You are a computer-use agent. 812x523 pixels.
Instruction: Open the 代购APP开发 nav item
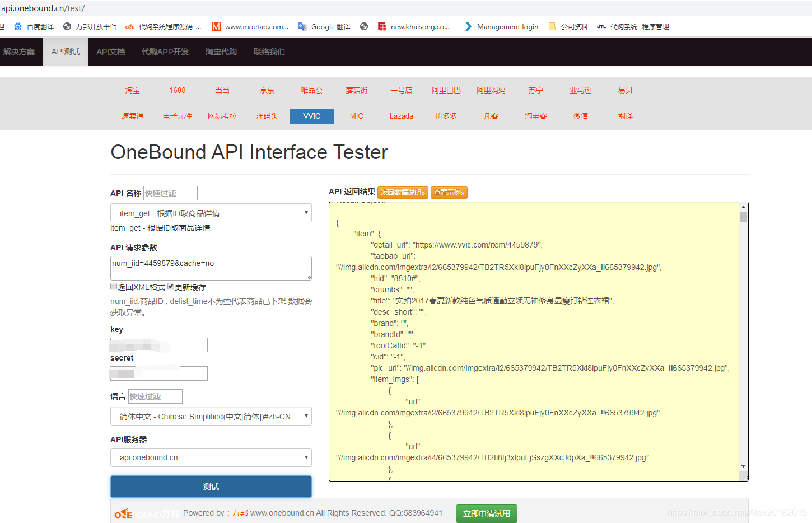(165, 52)
